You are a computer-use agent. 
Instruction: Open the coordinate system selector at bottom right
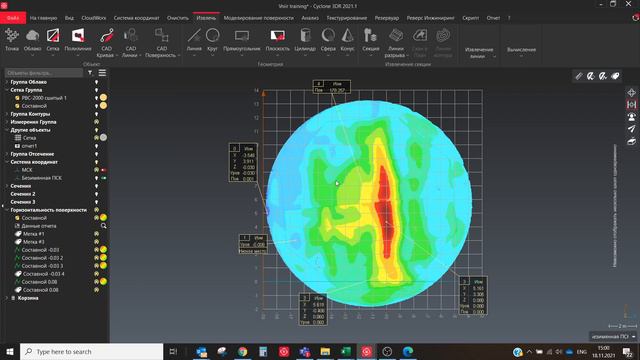click(613, 337)
